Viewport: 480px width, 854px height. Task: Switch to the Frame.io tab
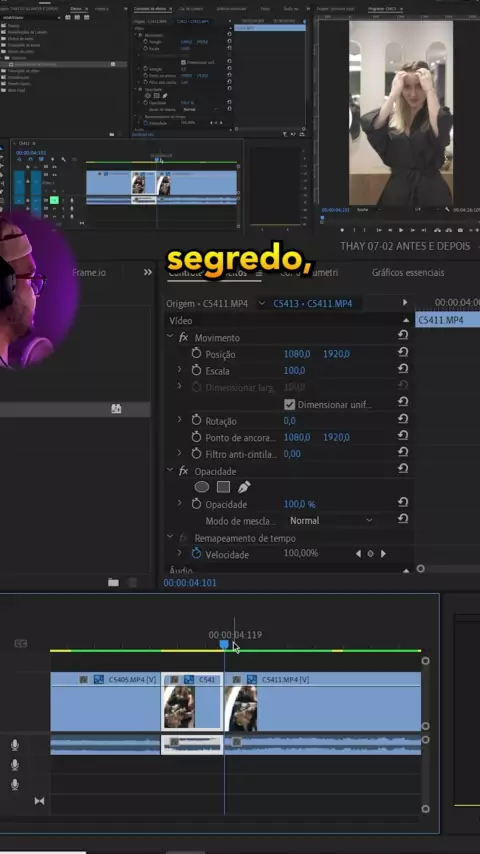(x=89, y=272)
